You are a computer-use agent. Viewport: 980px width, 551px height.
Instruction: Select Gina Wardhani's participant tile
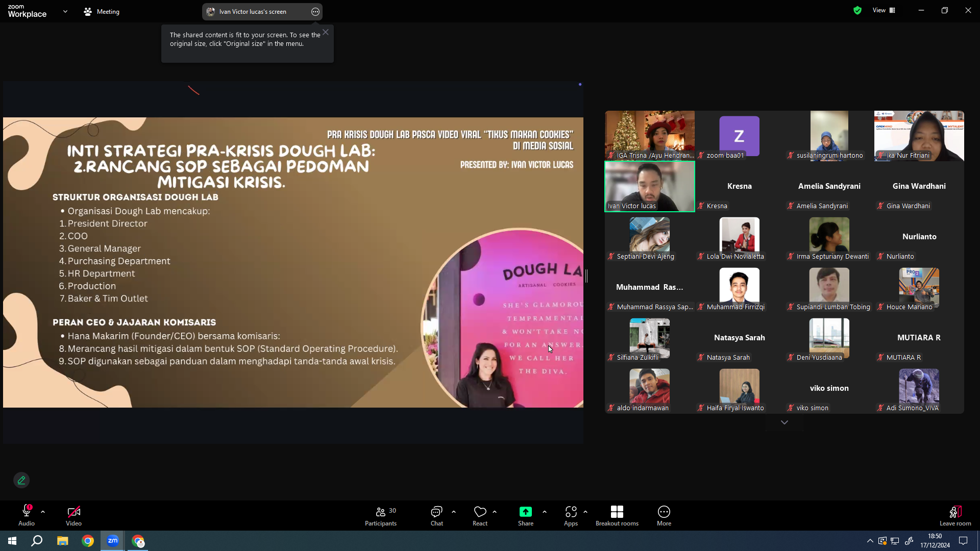point(919,186)
